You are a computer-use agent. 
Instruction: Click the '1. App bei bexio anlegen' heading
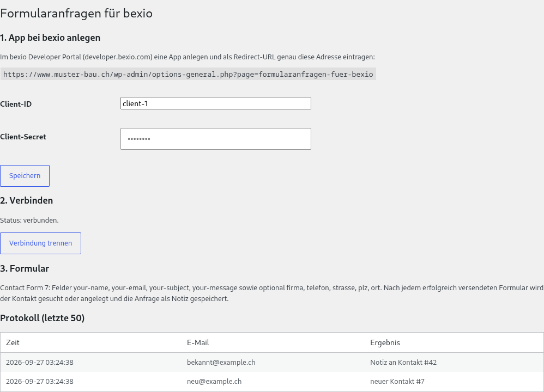[50, 38]
